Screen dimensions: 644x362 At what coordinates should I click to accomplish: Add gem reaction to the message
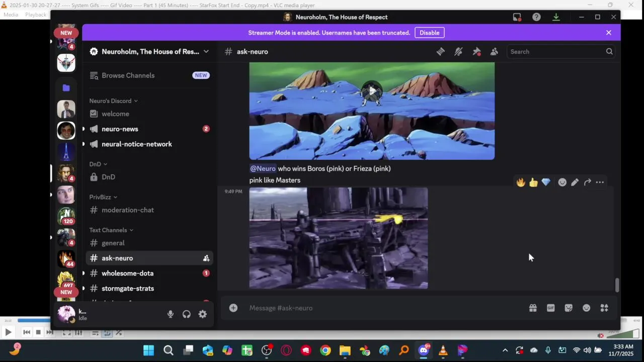pyautogui.click(x=546, y=182)
